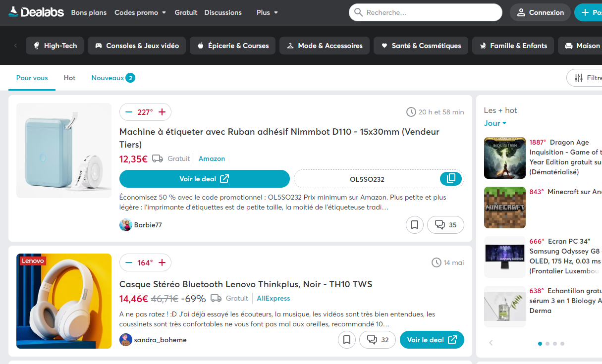
Task: Change hot deals period via Jour dropdown
Action: tap(494, 123)
